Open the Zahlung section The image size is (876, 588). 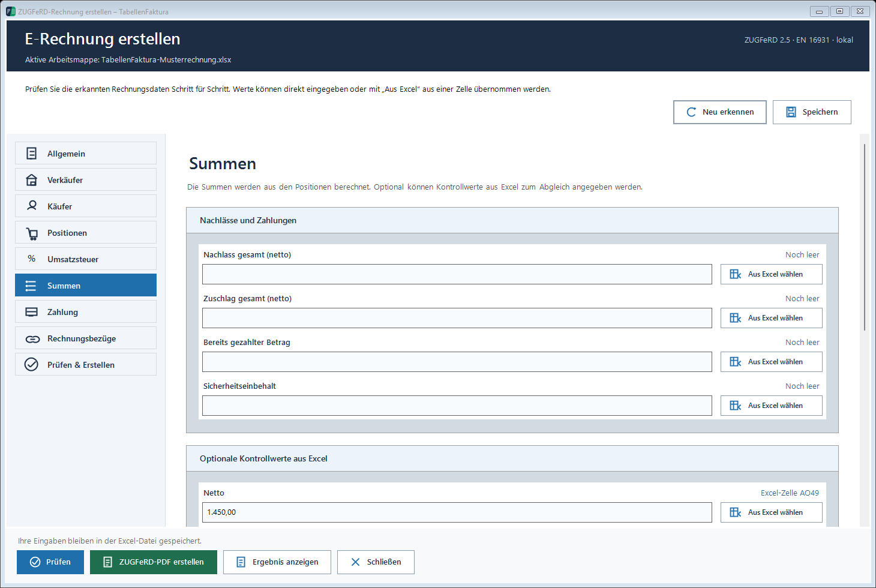[86, 311]
